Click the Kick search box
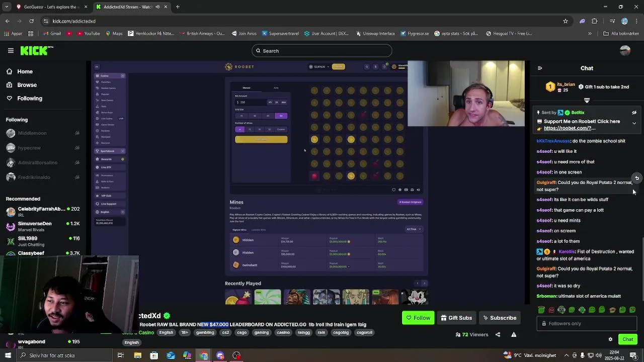The height and width of the screenshot is (362, 644). (x=322, y=51)
